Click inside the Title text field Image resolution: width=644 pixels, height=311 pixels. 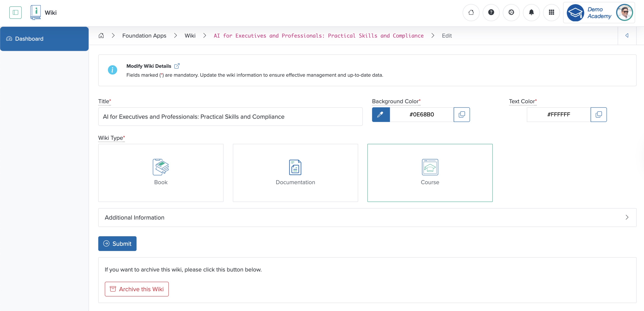pyautogui.click(x=230, y=117)
